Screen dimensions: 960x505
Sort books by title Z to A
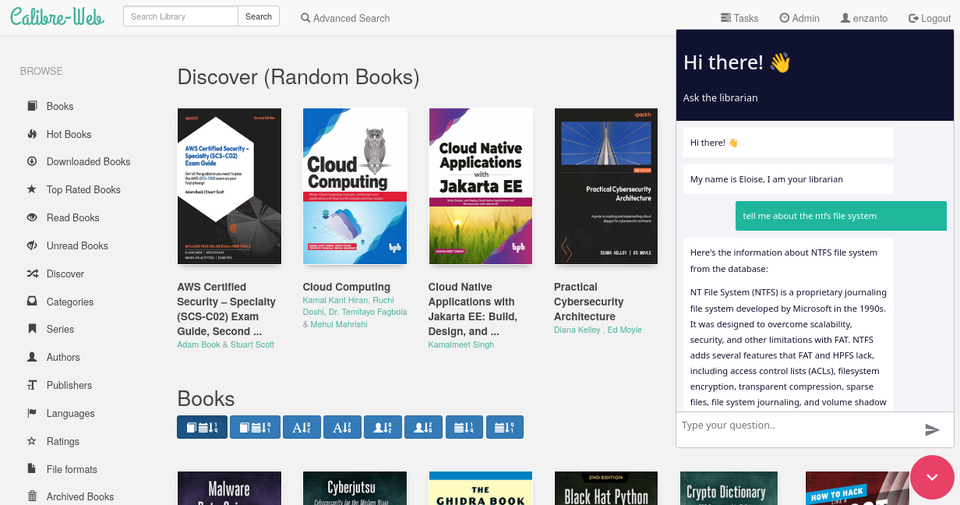340,427
